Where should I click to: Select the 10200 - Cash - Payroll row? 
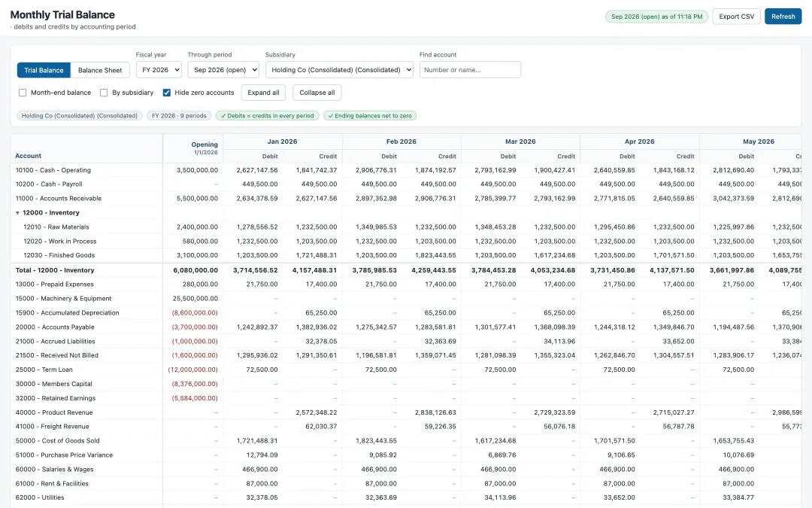(x=406, y=184)
